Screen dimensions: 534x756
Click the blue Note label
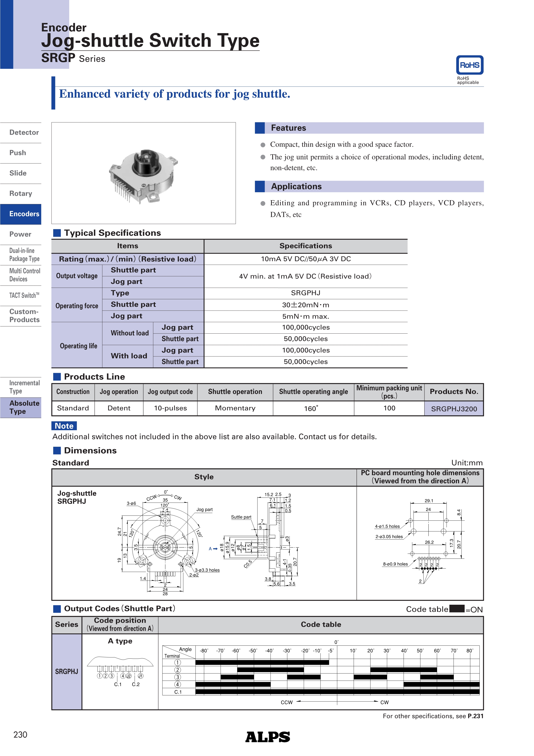pos(64,426)
